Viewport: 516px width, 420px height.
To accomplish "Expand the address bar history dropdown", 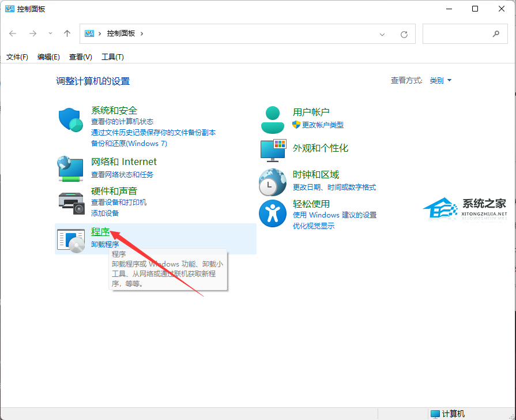I will tap(382, 34).
